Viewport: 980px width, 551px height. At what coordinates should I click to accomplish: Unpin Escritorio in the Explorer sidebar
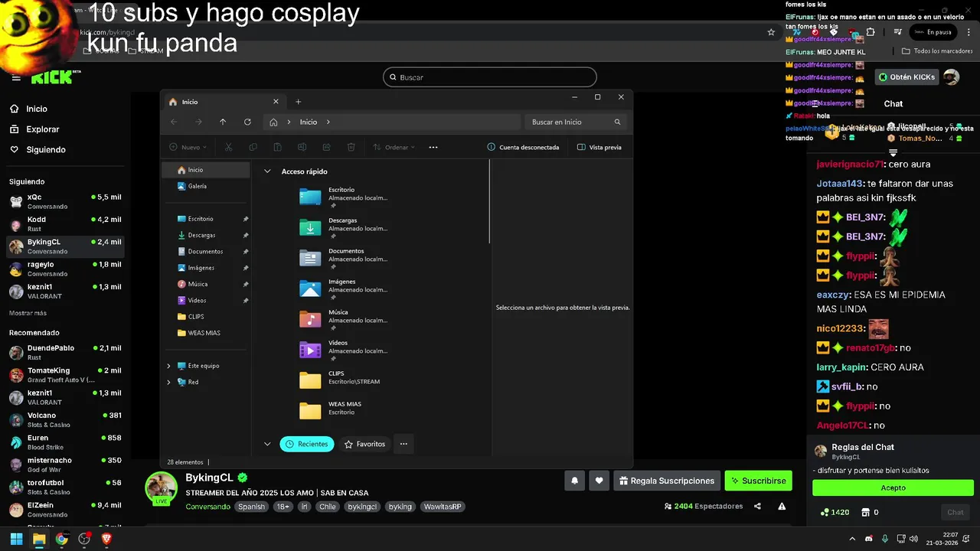pos(245,219)
